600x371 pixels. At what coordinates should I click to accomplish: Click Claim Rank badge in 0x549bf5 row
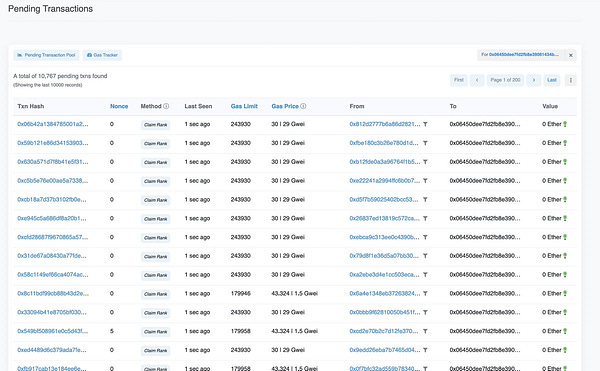(x=155, y=332)
